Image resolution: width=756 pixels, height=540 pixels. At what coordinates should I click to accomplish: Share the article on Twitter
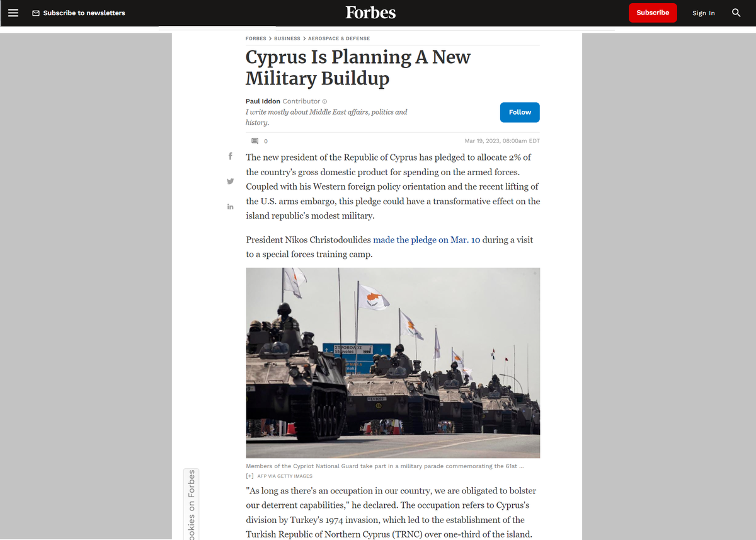pyautogui.click(x=230, y=181)
